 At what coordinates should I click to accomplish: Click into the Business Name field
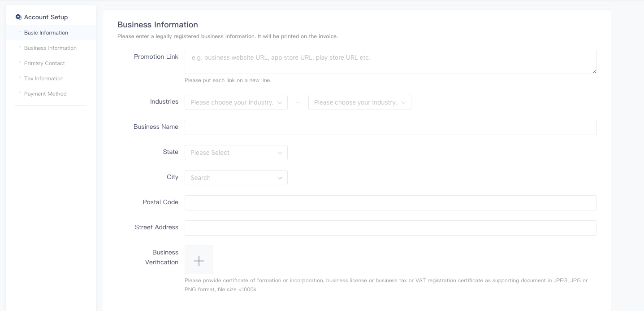coord(390,127)
